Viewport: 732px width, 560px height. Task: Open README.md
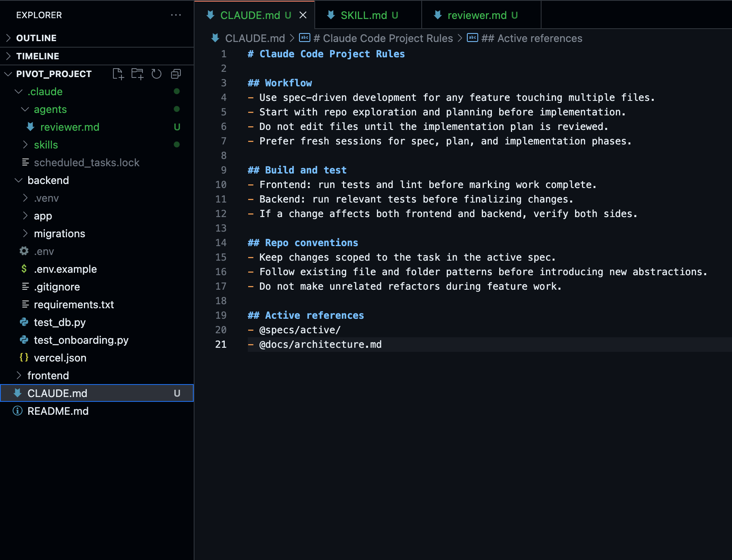pos(97,411)
